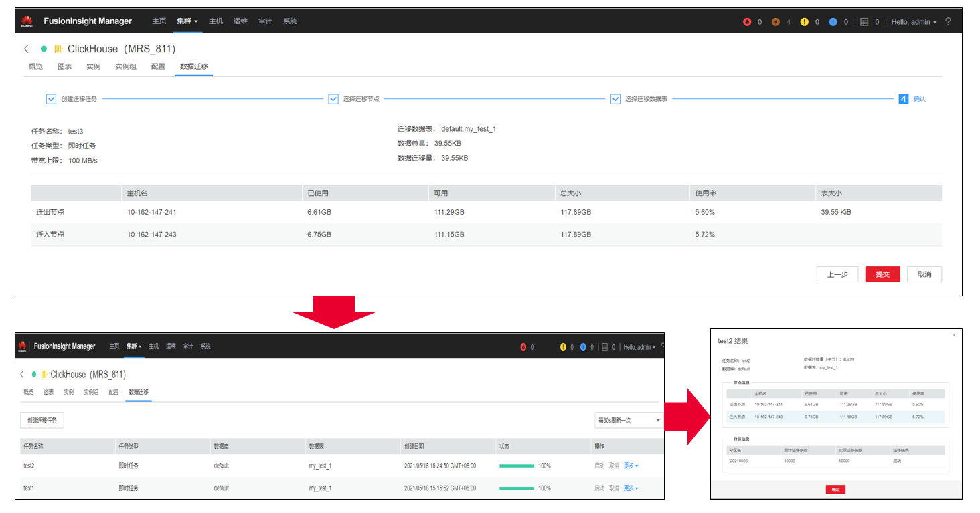Open the red critical alarm icon on the confirmation page
This screenshot has width=980, height=513.
point(747,22)
